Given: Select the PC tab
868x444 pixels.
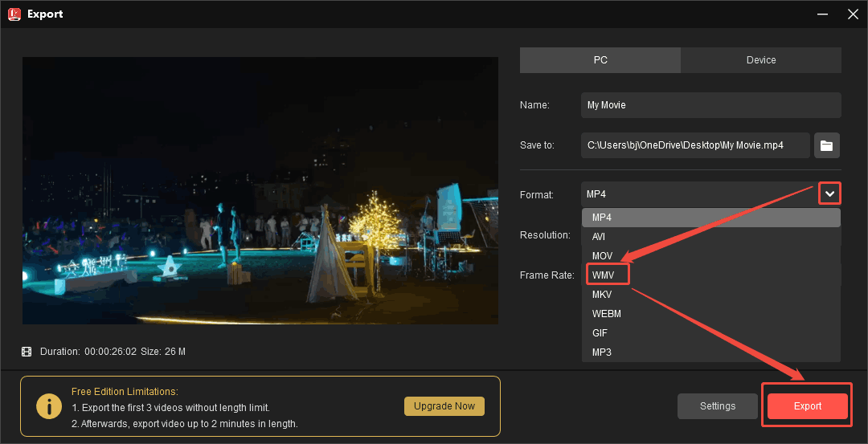Looking at the screenshot, I should 600,60.
